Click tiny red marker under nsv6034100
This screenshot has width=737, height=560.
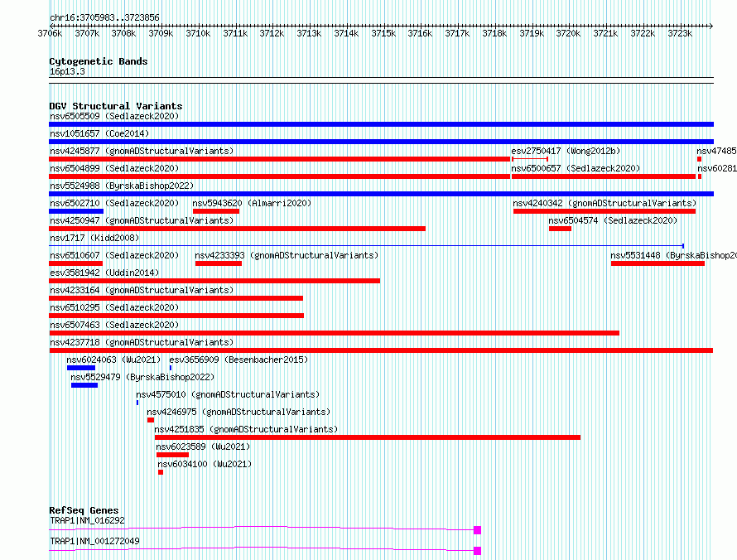(161, 472)
